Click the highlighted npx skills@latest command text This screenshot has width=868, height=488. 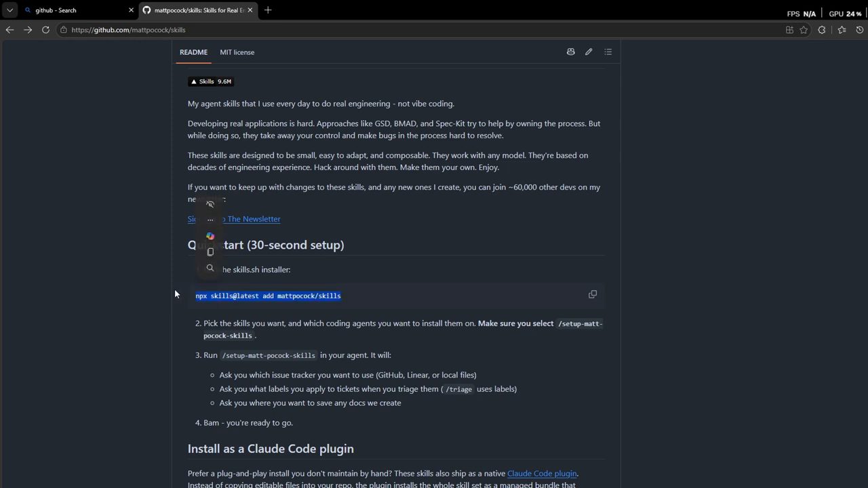(x=268, y=296)
